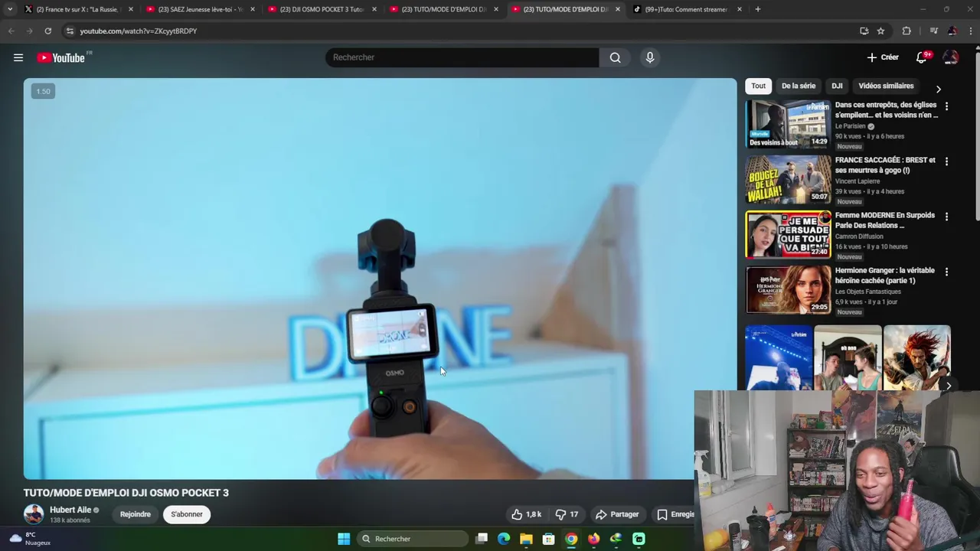
Task: Start voice search with the microphone
Action: point(650,57)
